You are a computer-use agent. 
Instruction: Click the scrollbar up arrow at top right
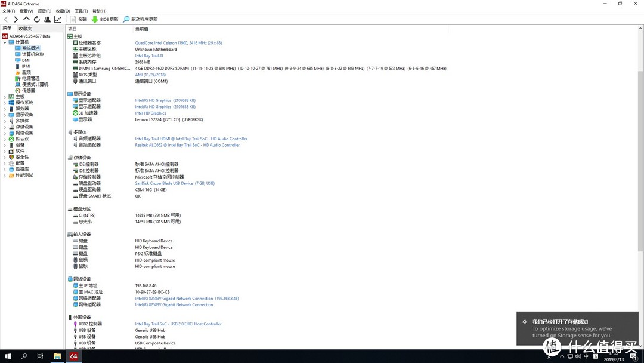(x=640, y=29)
